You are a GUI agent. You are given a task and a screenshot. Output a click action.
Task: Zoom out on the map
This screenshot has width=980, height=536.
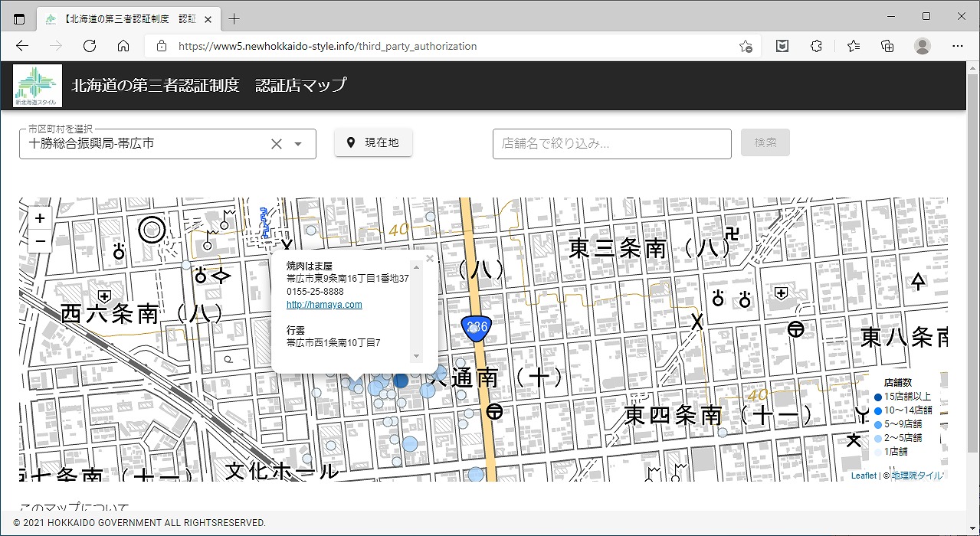pyautogui.click(x=40, y=241)
